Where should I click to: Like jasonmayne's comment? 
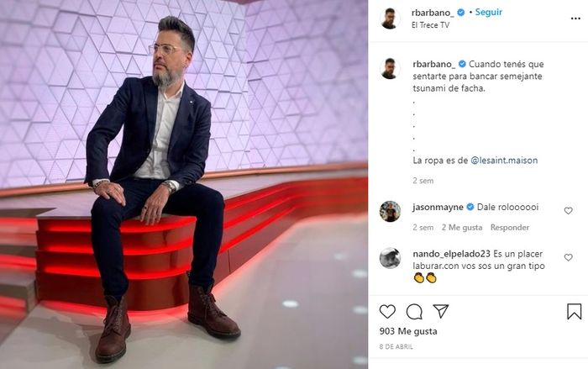tap(569, 211)
